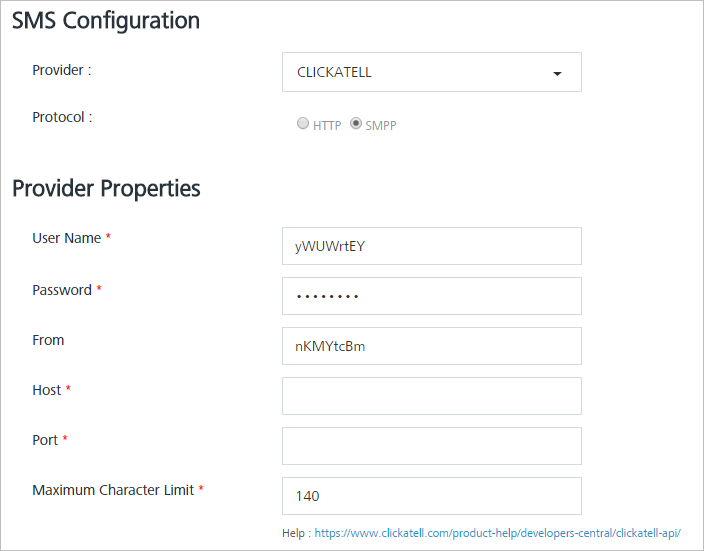Click the SMS Configuration heading
The height and width of the screenshot is (551, 704).
[x=106, y=21]
